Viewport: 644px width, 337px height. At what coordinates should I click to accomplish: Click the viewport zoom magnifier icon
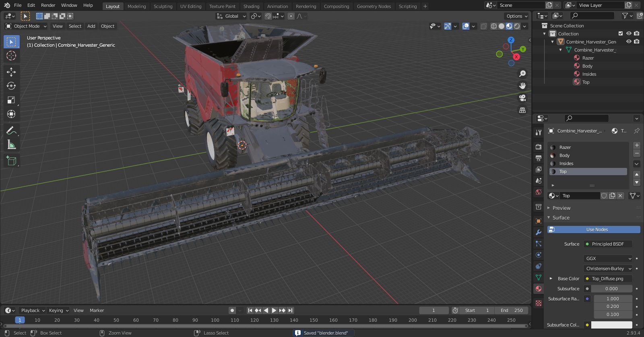tap(522, 74)
